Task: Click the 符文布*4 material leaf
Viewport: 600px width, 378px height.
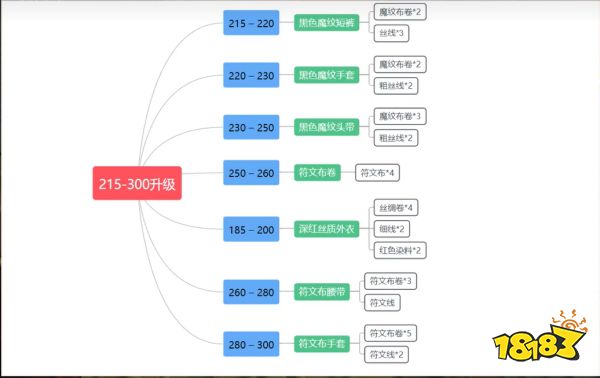Action: click(x=377, y=173)
